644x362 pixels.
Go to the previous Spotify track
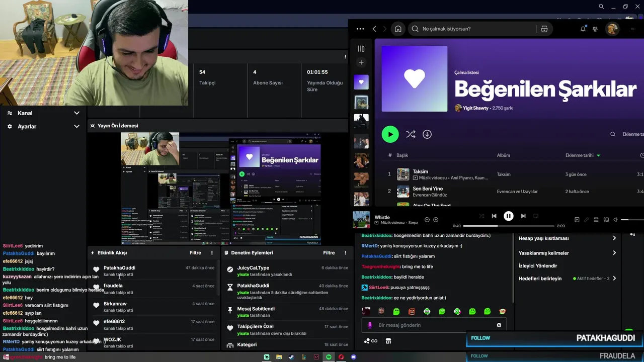[494, 216]
